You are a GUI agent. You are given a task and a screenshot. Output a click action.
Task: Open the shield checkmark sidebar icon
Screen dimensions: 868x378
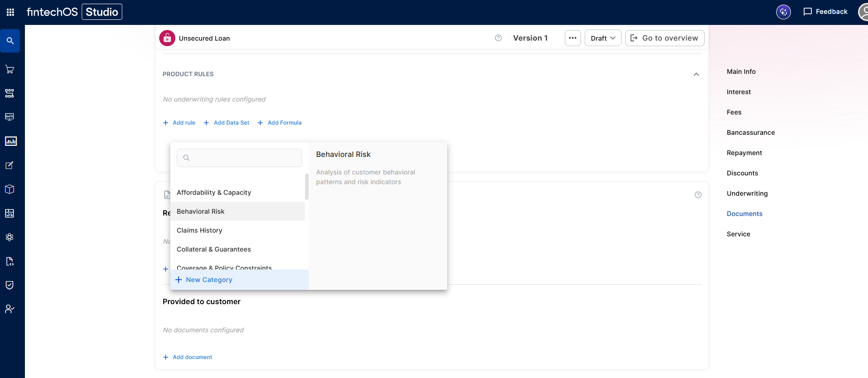tap(10, 285)
